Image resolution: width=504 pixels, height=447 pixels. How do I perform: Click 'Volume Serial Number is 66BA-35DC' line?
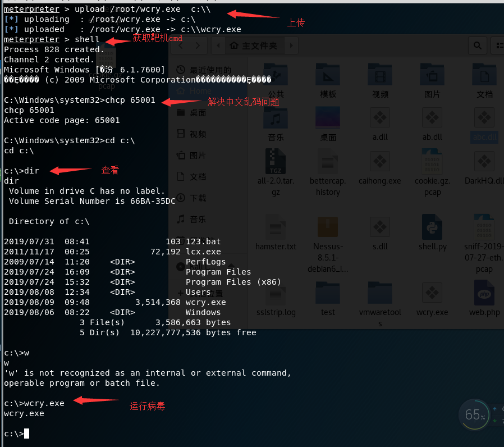(92, 201)
